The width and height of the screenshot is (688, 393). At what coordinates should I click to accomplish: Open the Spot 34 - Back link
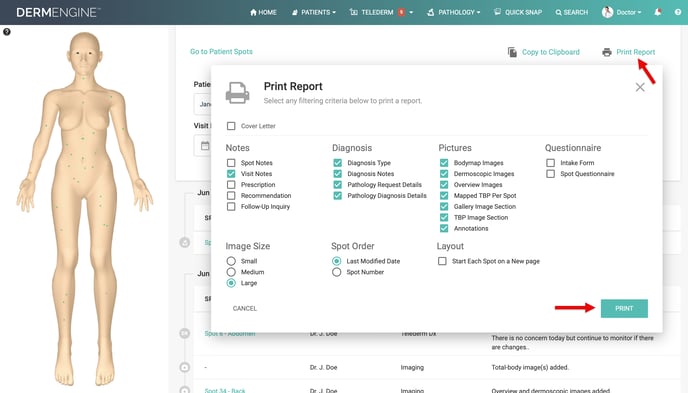pos(225,390)
